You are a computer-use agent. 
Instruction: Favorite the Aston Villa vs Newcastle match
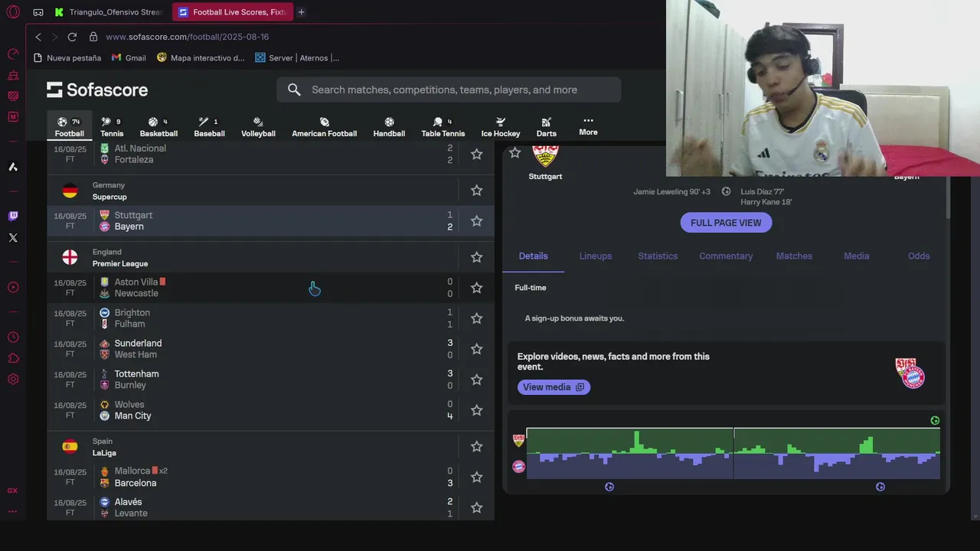click(x=476, y=288)
